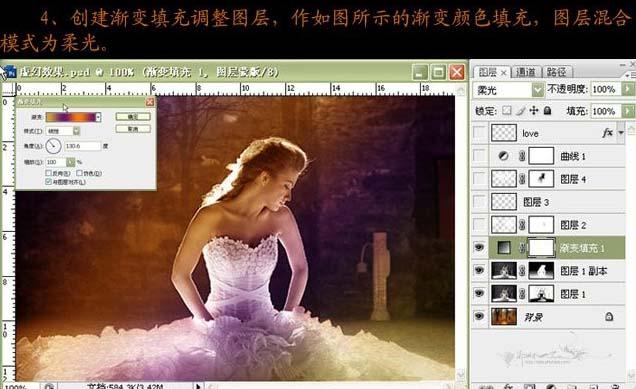Image resolution: width=636 pixels, height=389 pixels.
Task: Hide the 图层 1 副本 layer eye
Action: [x=479, y=271]
